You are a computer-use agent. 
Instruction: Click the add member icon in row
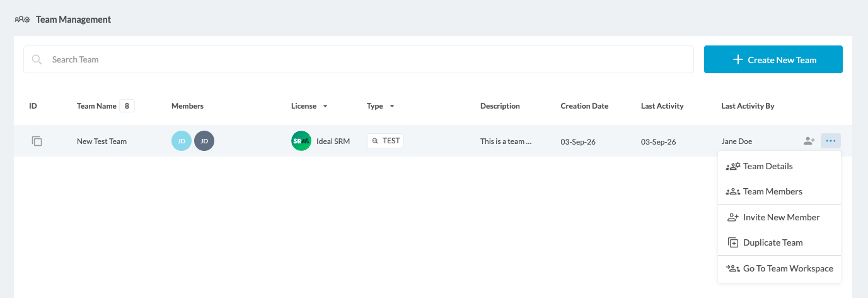[809, 141]
